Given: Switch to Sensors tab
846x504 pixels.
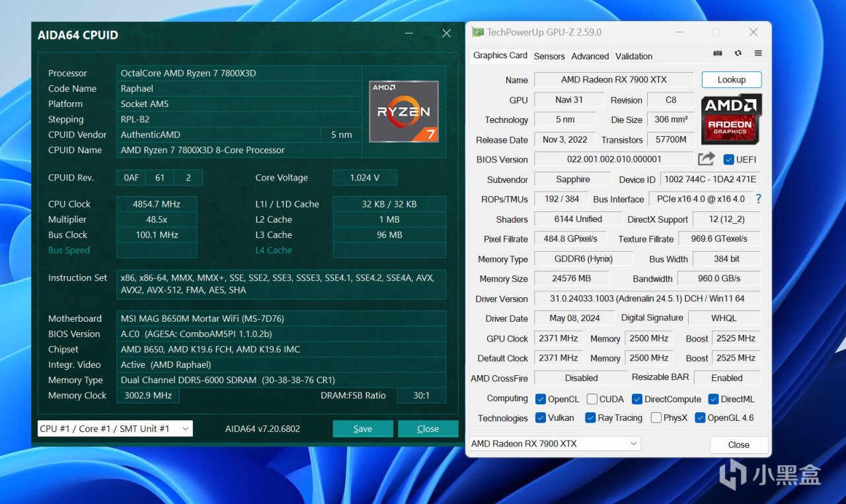Looking at the screenshot, I should 549,56.
